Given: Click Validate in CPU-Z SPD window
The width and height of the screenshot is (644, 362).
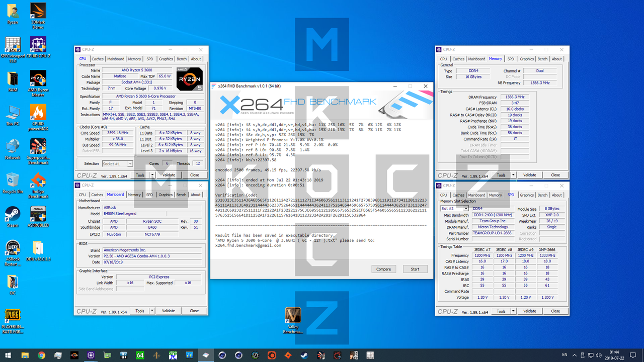Looking at the screenshot, I should pyautogui.click(x=530, y=311).
